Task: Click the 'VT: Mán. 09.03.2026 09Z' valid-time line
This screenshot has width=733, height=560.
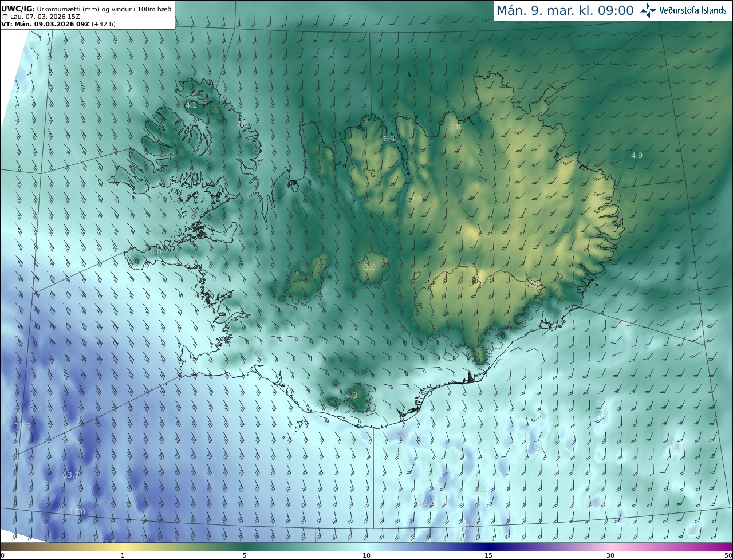Action: 58,24
